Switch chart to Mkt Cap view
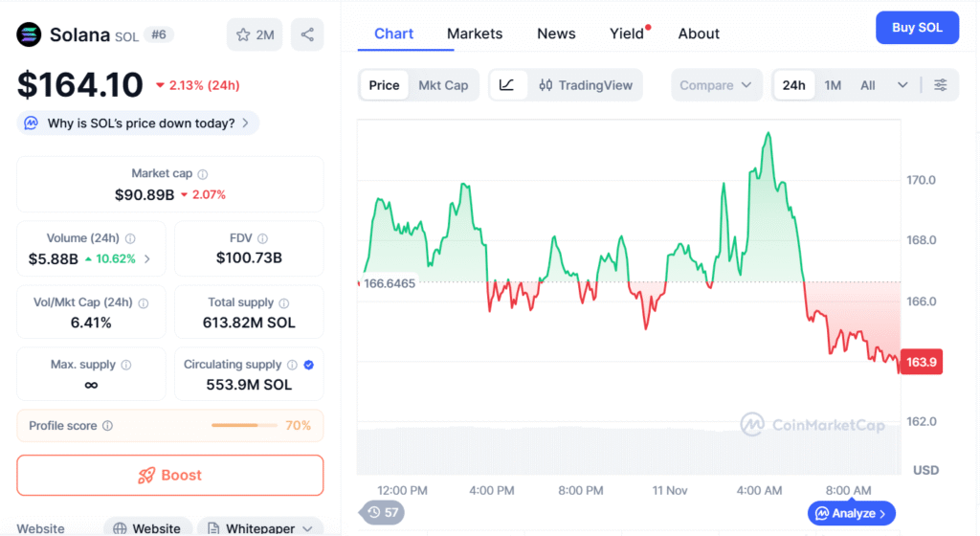 443,85
